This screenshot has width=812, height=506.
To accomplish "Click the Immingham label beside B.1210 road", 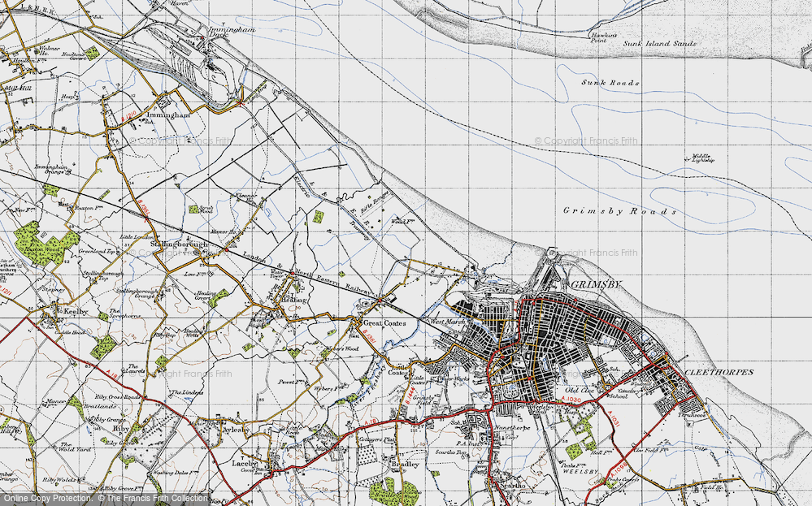I will tap(168, 115).
